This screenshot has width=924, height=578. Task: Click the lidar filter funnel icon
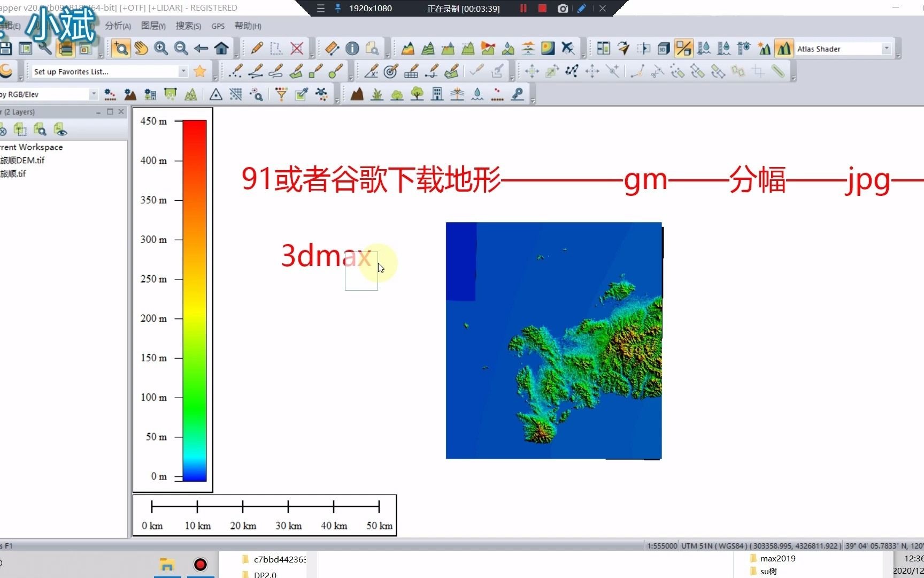281,95
